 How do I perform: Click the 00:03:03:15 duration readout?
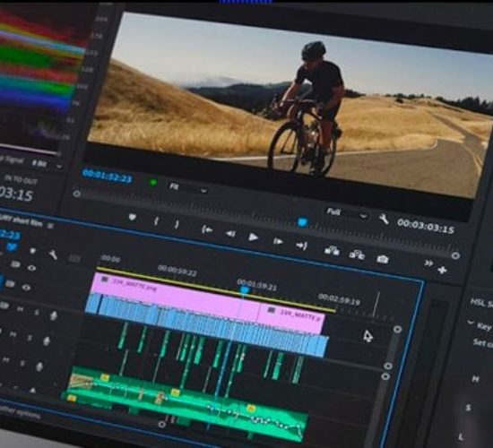[x=426, y=227]
